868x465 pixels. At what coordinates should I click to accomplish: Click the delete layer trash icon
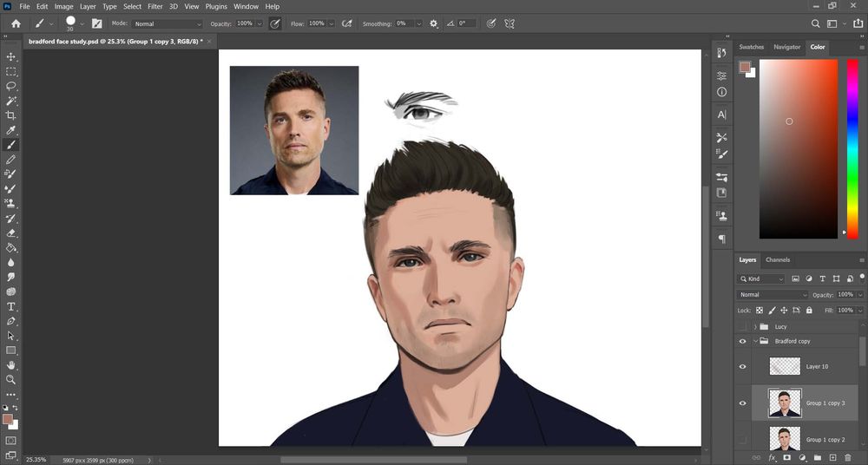(848, 457)
